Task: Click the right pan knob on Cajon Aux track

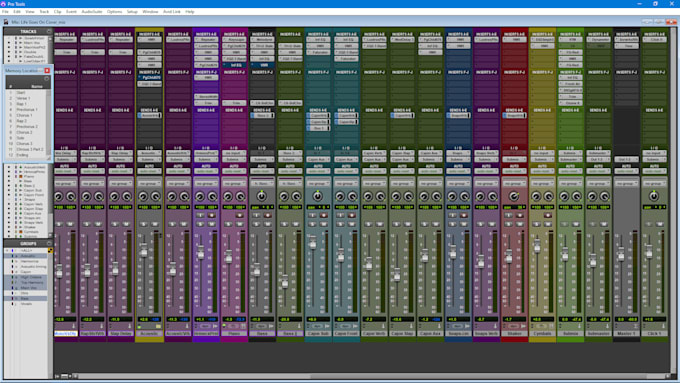Action: (436, 197)
